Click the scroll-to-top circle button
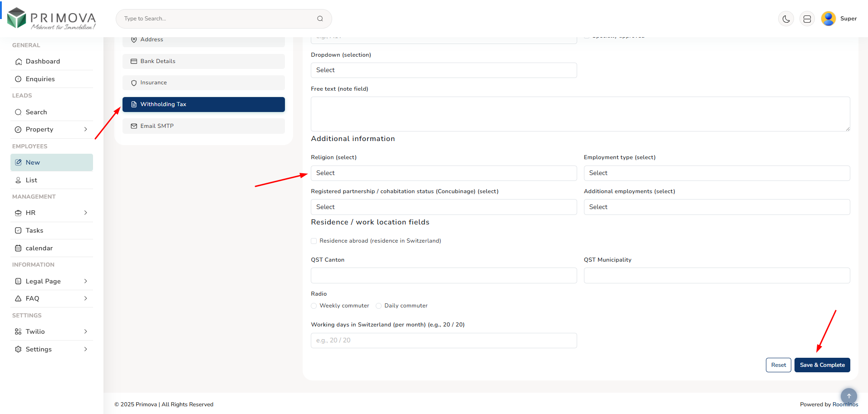868x414 pixels. (x=848, y=396)
